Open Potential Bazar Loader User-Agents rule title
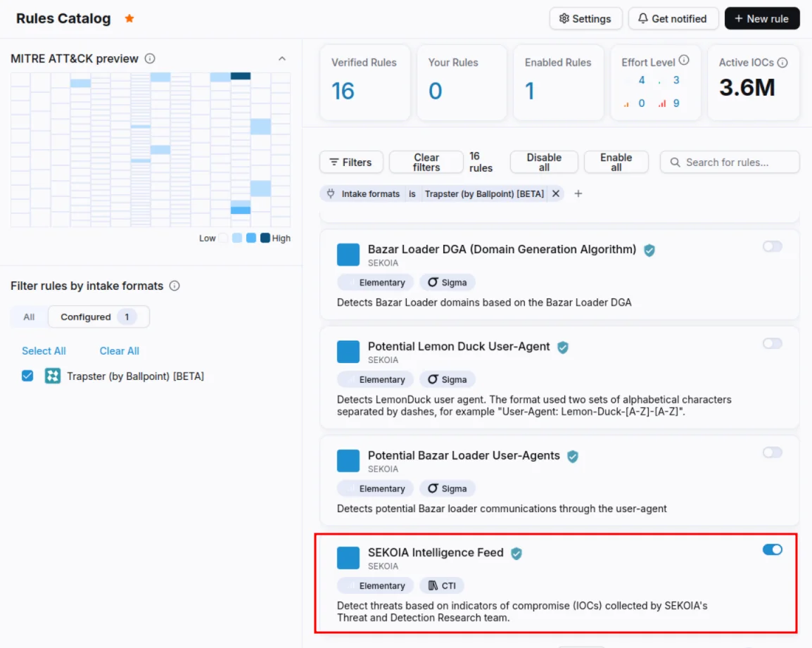Screen dimensions: 812x648 click(464, 455)
